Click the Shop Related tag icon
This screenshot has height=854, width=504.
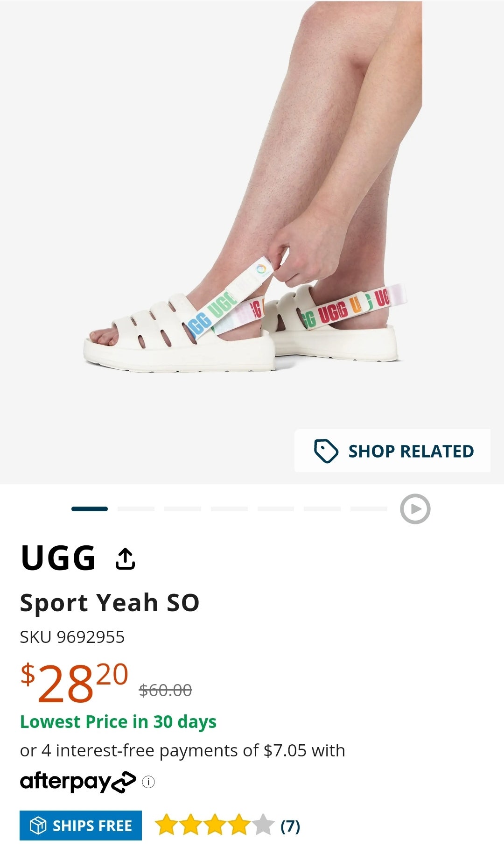tap(326, 451)
